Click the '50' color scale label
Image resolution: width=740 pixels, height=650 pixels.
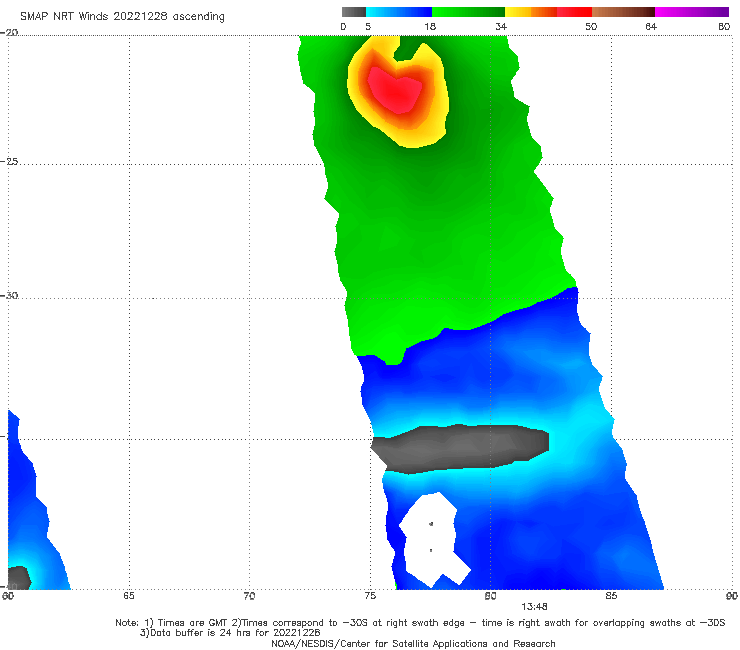pyautogui.click(x=591, y=26)
